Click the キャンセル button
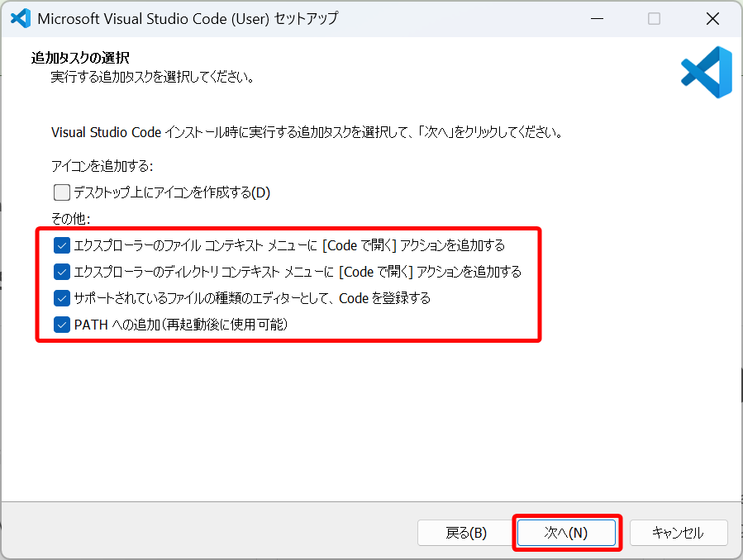 678,533
